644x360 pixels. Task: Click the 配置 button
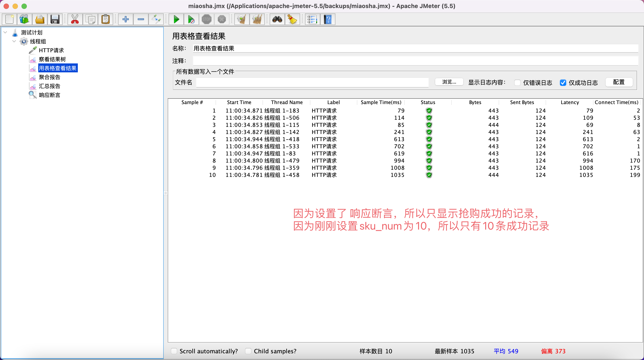(619, 82)
